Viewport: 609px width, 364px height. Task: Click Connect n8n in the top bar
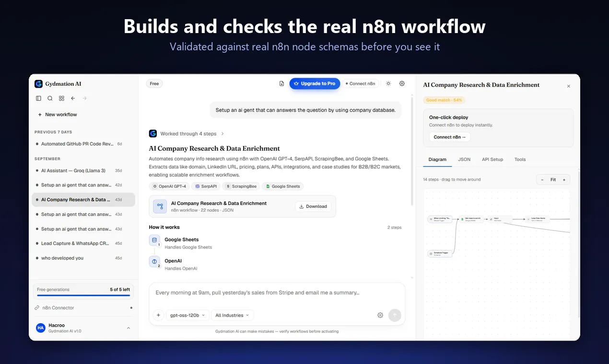click(x=360, y=83)
